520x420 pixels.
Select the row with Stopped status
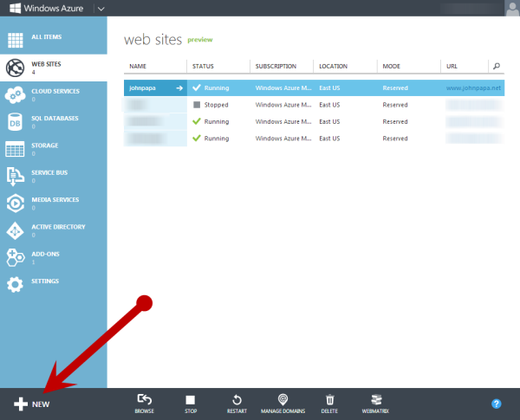[x=314, y=105]
